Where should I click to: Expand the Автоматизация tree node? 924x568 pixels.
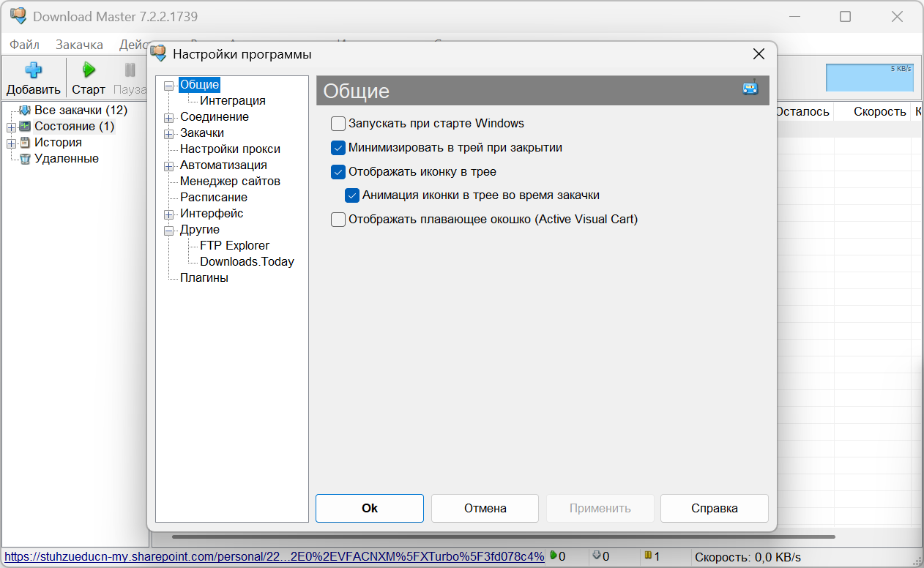(x=169, y=166)
